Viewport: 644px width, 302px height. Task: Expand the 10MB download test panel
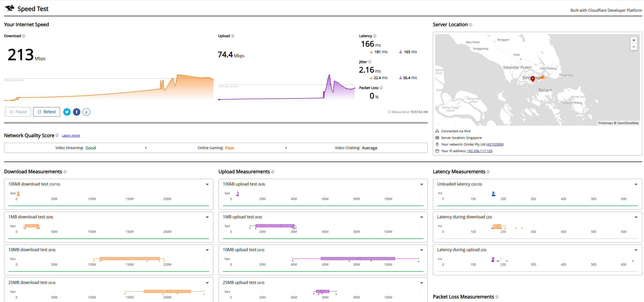(207, 250)
